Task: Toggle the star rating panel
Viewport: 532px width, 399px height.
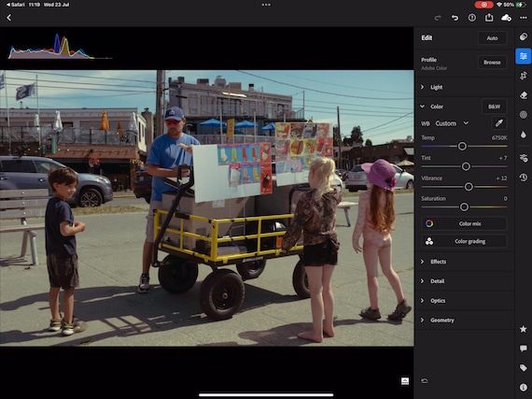Action: pos(524,329)
